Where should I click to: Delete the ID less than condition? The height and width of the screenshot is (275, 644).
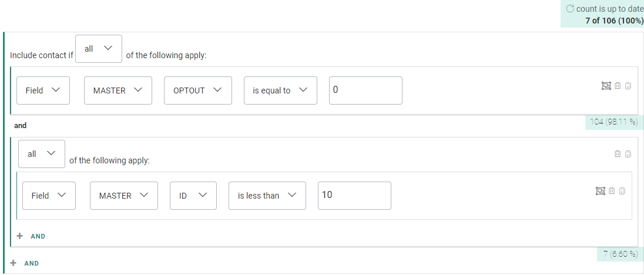tap(612, 191)
